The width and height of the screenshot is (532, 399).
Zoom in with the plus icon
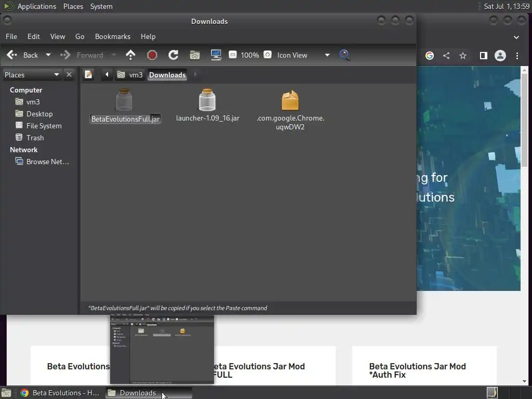tap(268, 55)
